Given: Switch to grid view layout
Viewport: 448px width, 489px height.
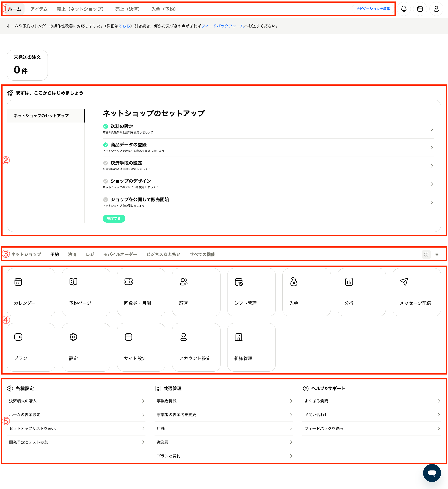Looking at the screenshot, I should 426,254.
